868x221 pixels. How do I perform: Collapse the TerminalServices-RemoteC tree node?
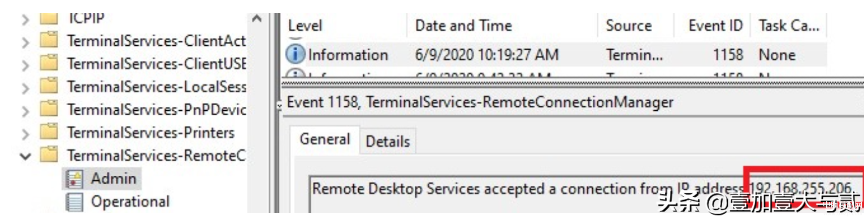coord(25,156)
